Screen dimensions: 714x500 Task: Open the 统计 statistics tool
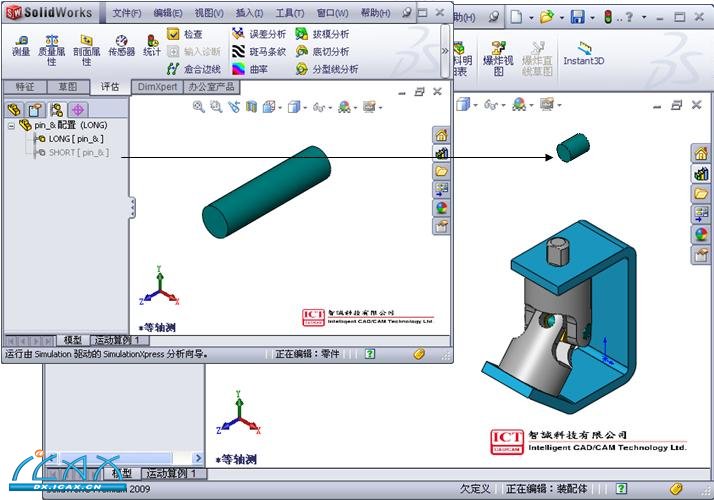(152, 46)
